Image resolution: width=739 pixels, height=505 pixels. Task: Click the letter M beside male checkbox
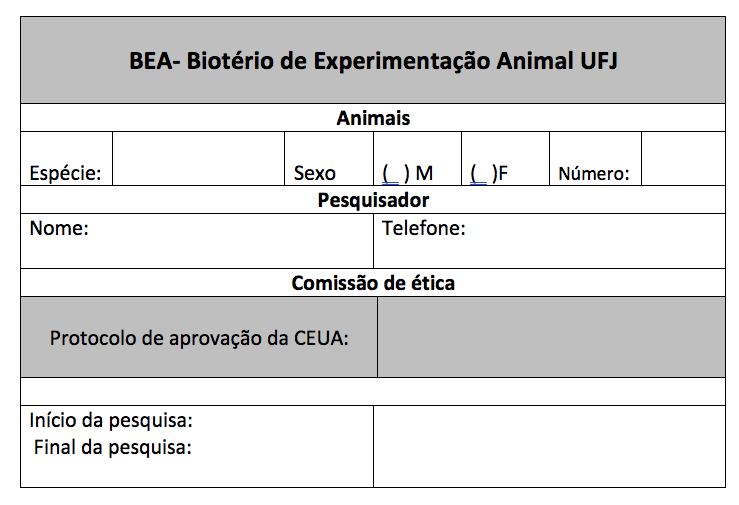(424, 173)
